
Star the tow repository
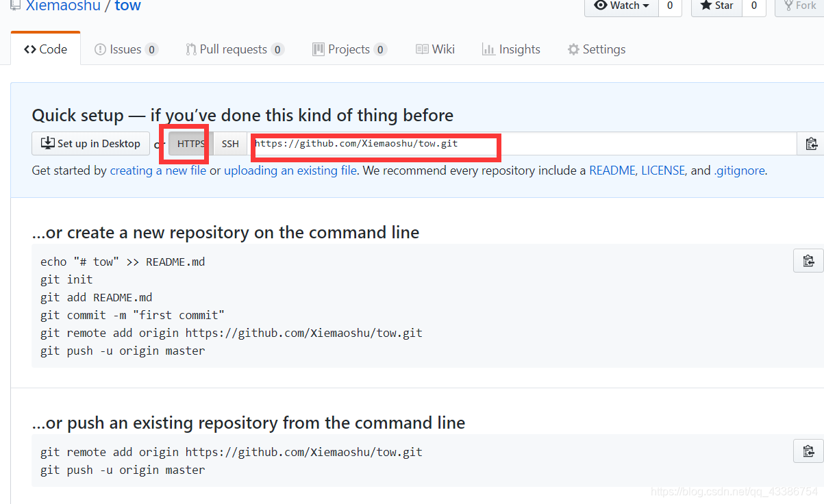click(x=716, y=6)
